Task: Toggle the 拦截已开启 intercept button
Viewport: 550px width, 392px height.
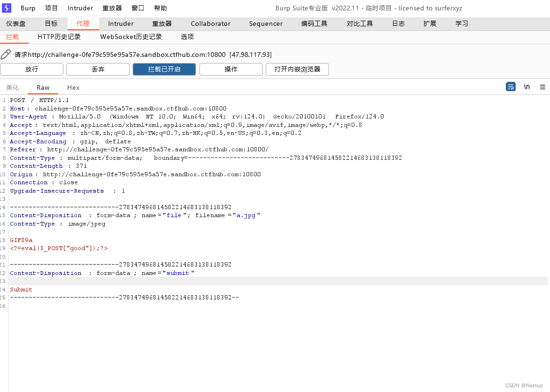Action: pos(164,69)
